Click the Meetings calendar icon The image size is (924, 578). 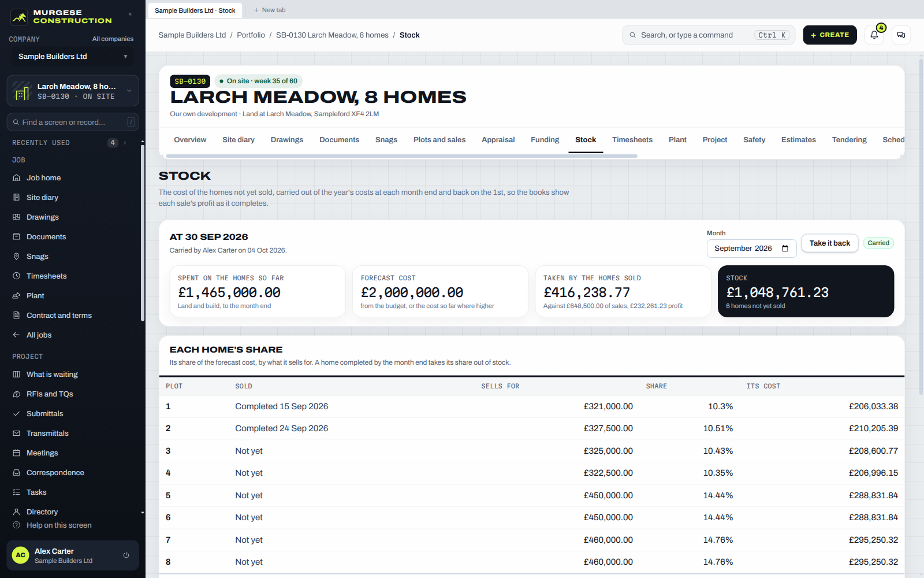(x=17, y=453)
